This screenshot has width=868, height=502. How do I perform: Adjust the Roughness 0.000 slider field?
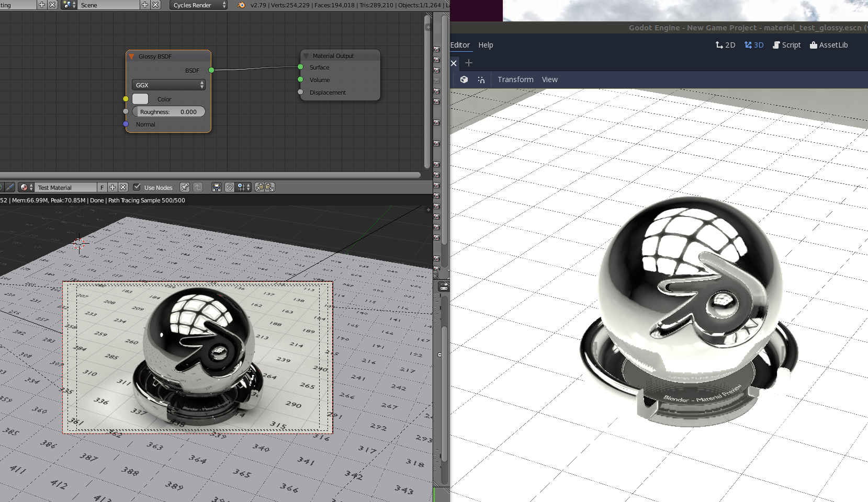[x=168, y=112]
